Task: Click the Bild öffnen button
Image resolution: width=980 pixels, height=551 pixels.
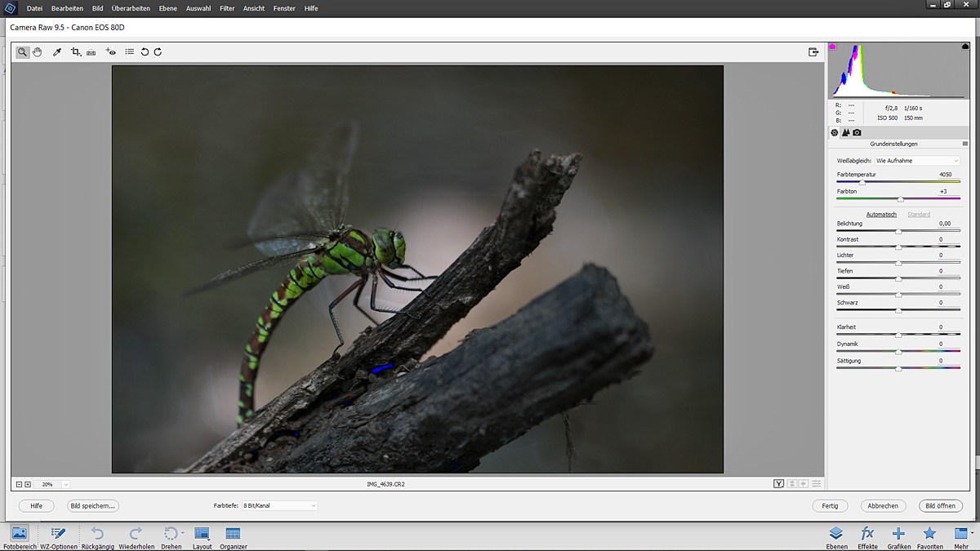Action: [x=940, y=506]
